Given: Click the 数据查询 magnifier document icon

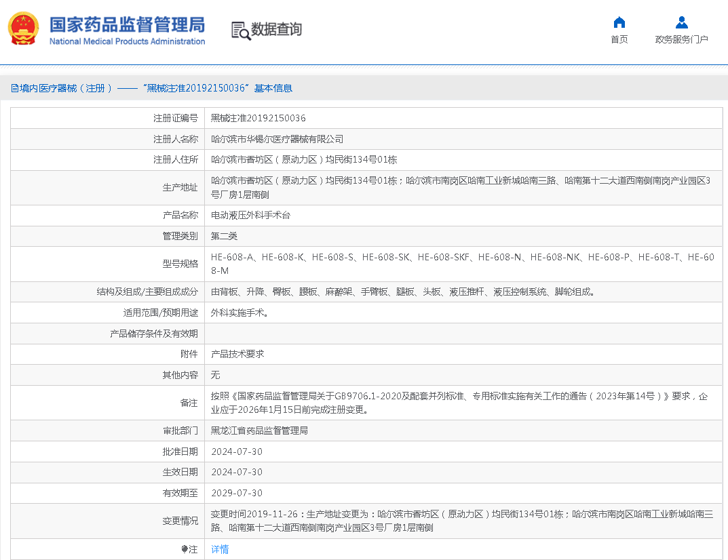Looking at the screenshot, I should (240, 31).
